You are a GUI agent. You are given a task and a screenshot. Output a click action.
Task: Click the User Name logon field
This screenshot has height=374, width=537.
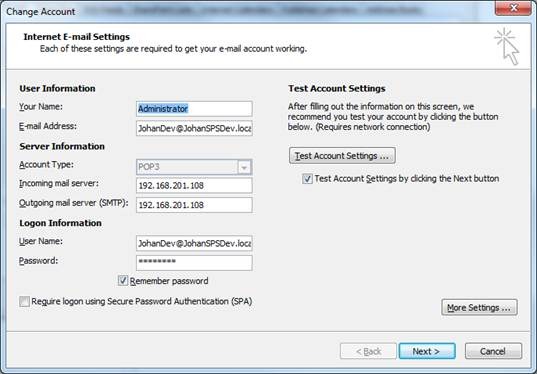[194, 243]
